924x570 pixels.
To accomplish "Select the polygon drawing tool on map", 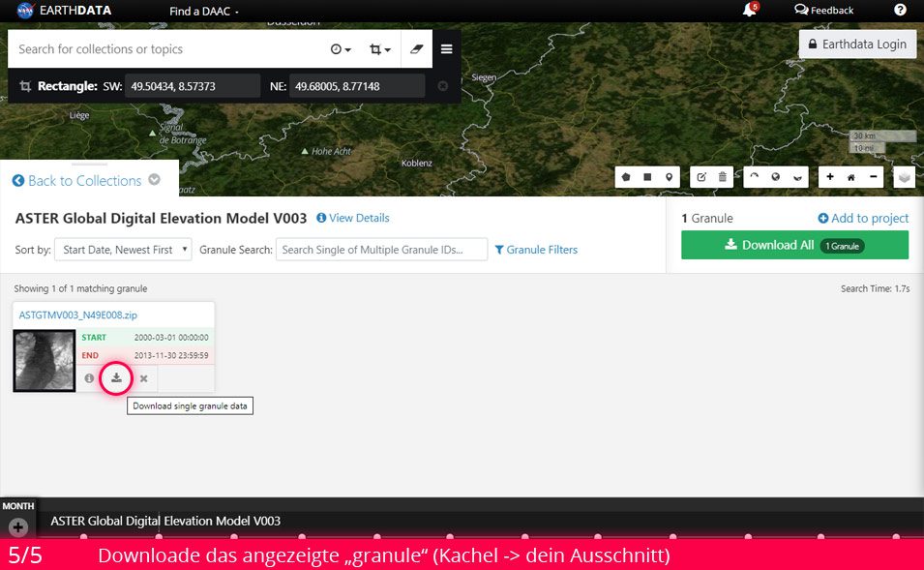I will point(626,177).
